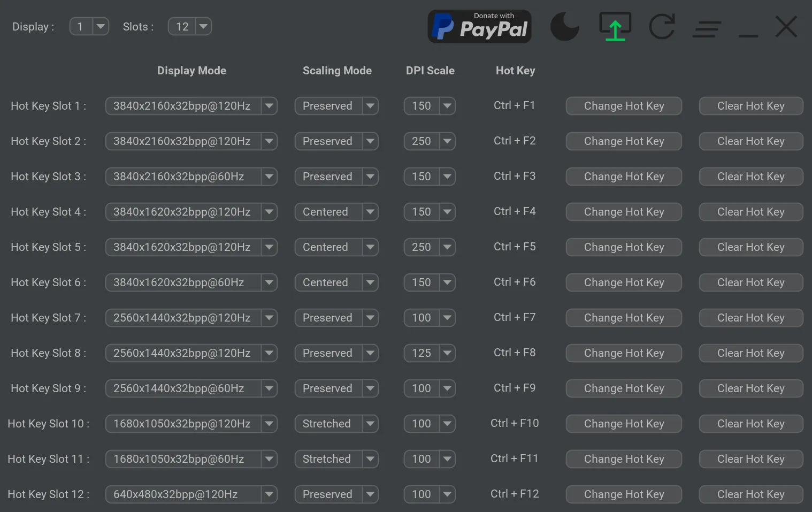Change Hot Key for Slot 9

(x=623, y=388)
